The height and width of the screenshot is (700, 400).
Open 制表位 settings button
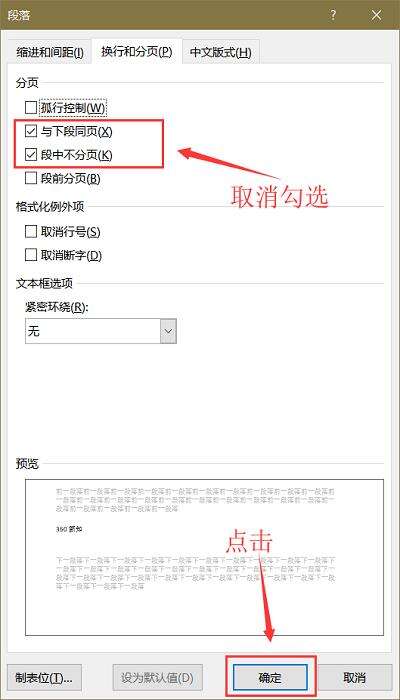tap(45, 678)
